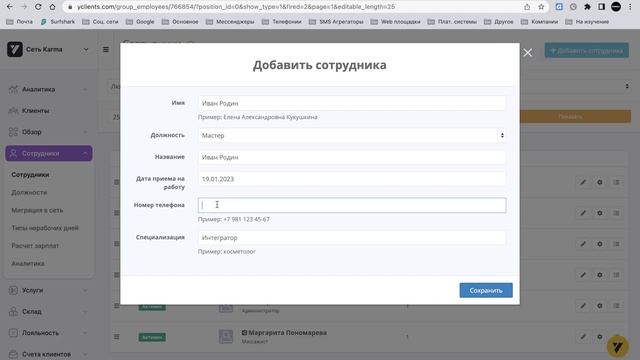Open the Почта bookmarks folder
Screen dimensions: 640x360
pyautogui.click(x=20, y=22)
